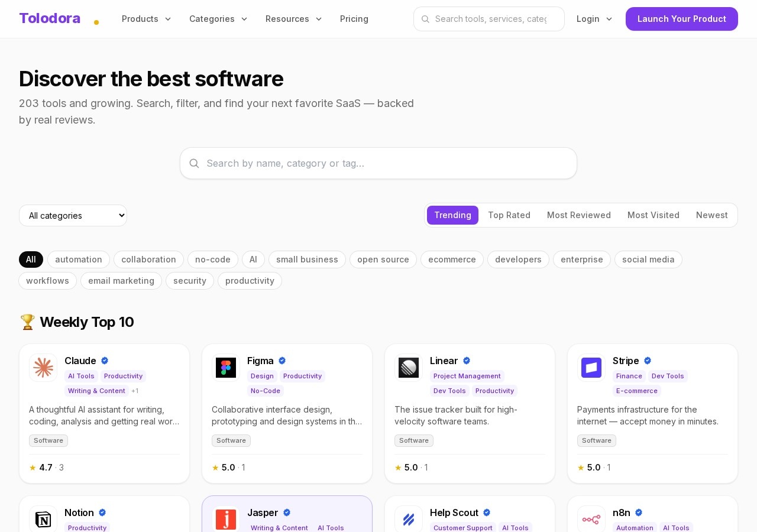Click the +1 more tags on Claude
The image size is (757, 532).
[135, 391]
